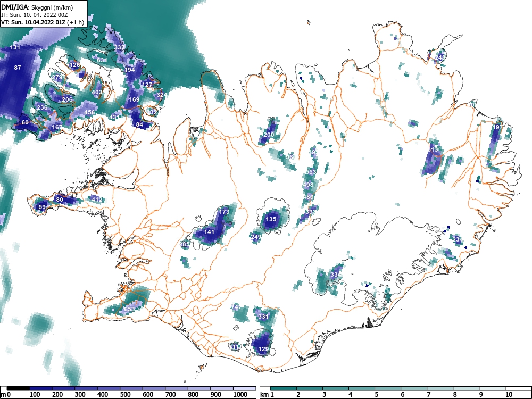Click the '206' visibility value on the map
This screenshot has width=532, height=399.
tap(67, 100)
